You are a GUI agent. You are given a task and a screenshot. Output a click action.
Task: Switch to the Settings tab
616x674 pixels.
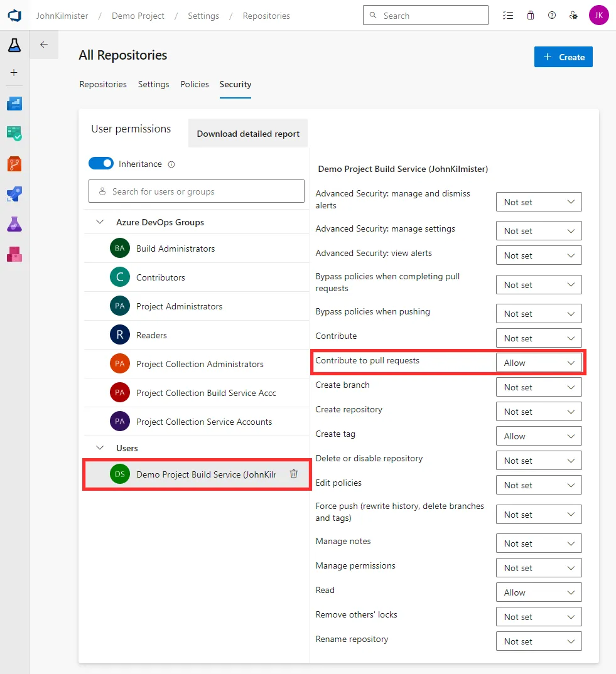tap(154, 84)
